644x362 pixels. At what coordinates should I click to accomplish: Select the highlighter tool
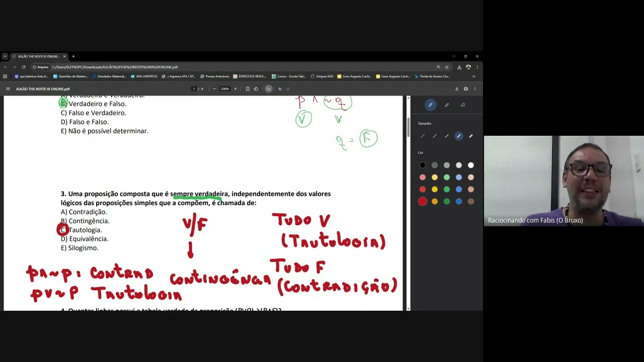pyautogui.click(x=447, y=105)
